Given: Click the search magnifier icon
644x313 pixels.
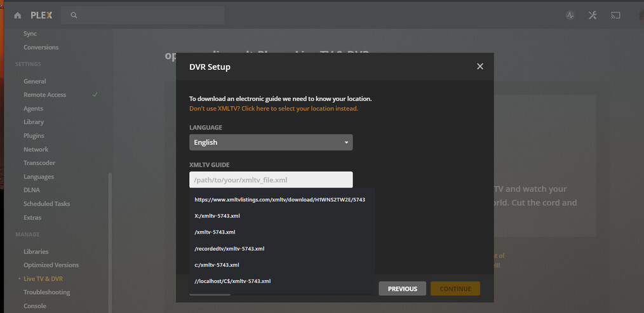Looking at the screenshot, I should (74, 15).
